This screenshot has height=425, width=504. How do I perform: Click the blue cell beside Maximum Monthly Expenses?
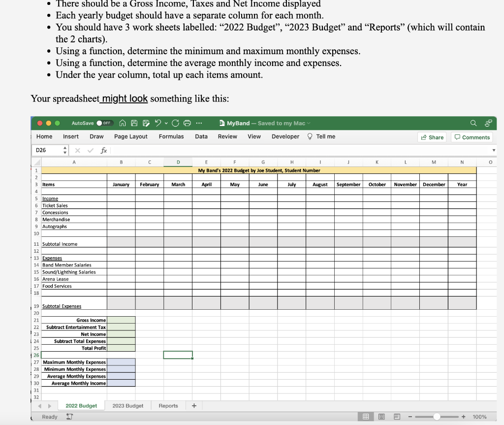(121, 362)
